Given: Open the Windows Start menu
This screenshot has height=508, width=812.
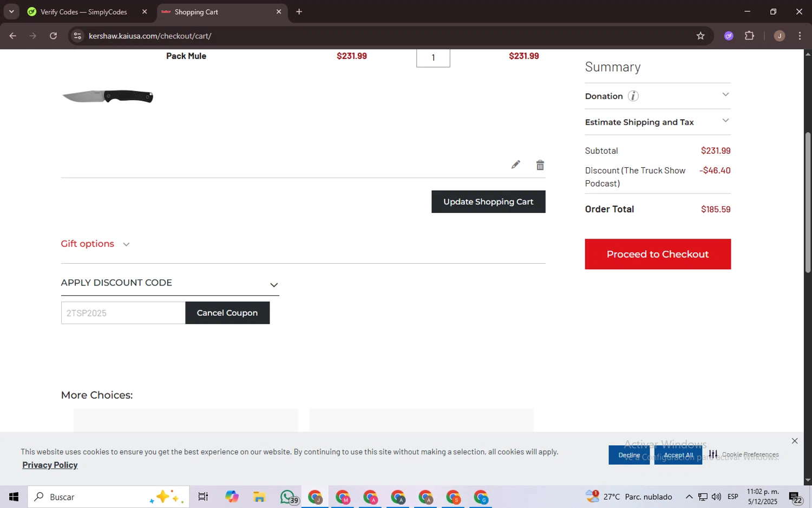Looking at the screenshot, I should coord(14,497).
